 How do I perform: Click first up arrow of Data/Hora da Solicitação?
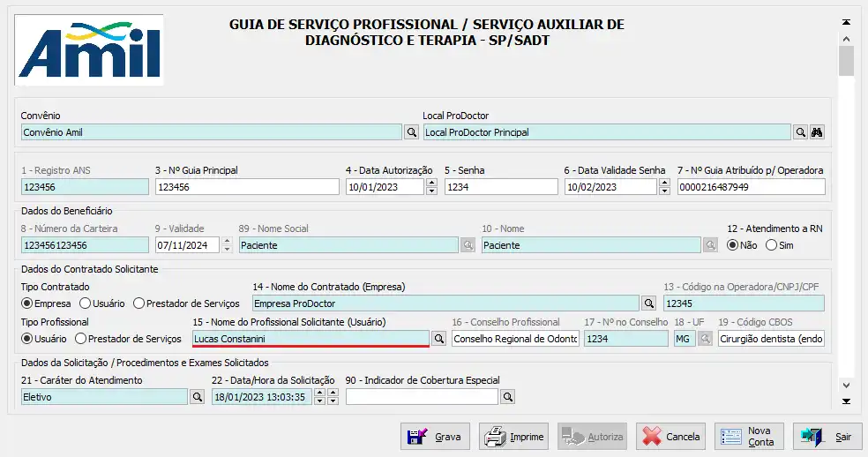pos(319,393)
